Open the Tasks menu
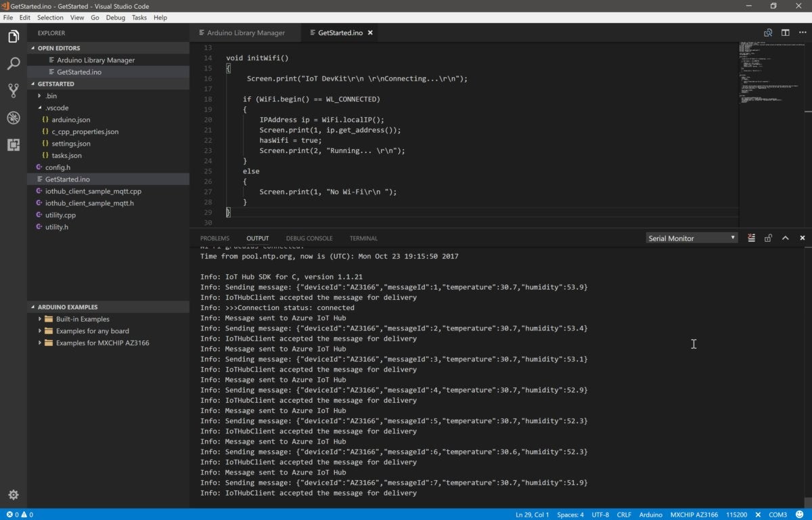 tap(139, 18)
